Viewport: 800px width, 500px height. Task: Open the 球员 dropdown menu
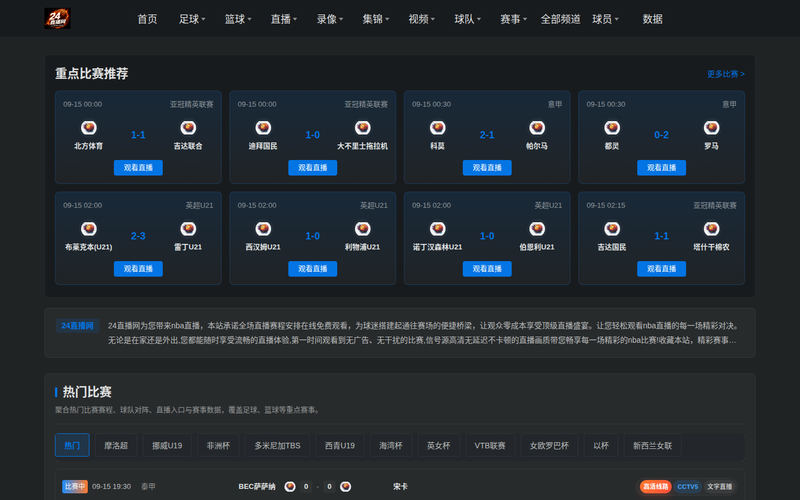pos(605,19)
